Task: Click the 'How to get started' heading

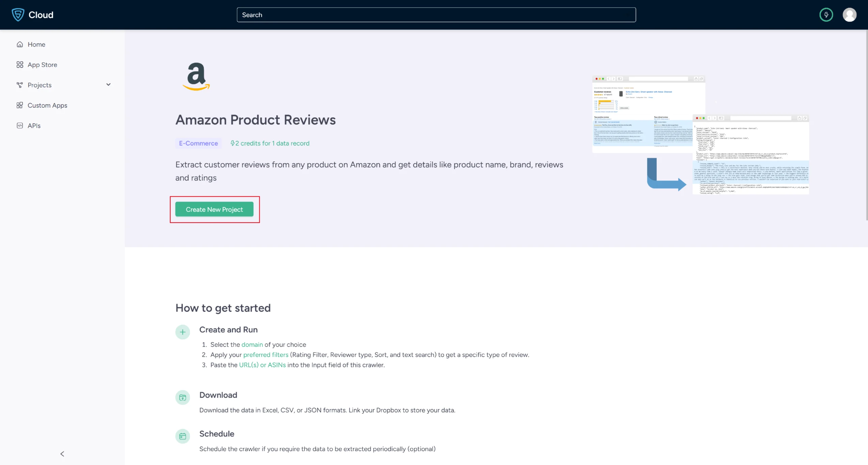Action: (x=223, y=308)
